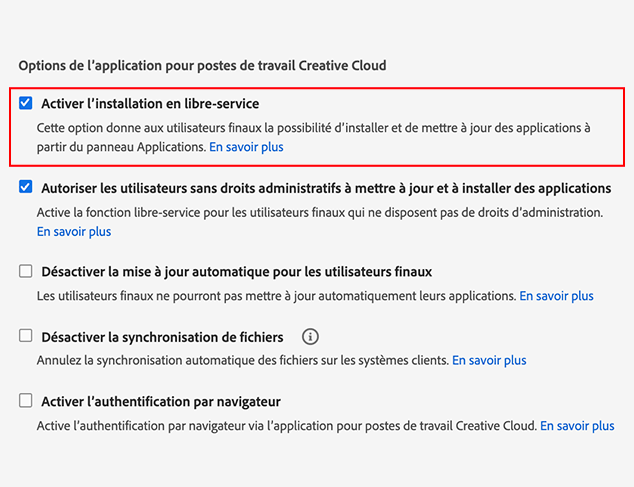This screenshot has height=487, width=634.
Task: Check the "Activer l'authentification par navigateur" checkbox
Action: coord(26,401)
